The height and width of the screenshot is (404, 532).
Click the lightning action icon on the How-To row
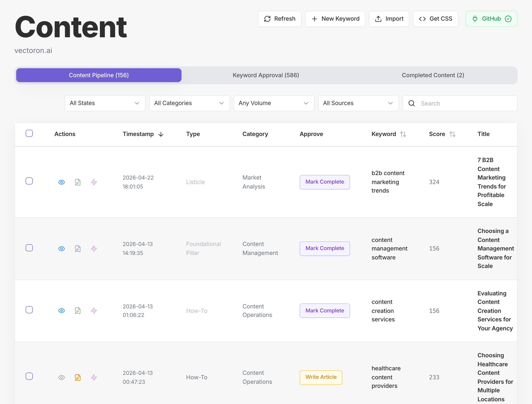(94, 310)
